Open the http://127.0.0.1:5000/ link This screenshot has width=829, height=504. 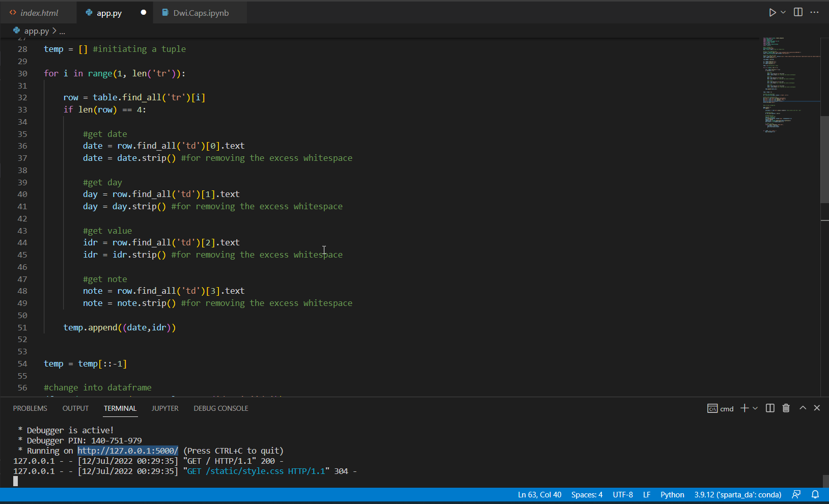coord(127,451)
